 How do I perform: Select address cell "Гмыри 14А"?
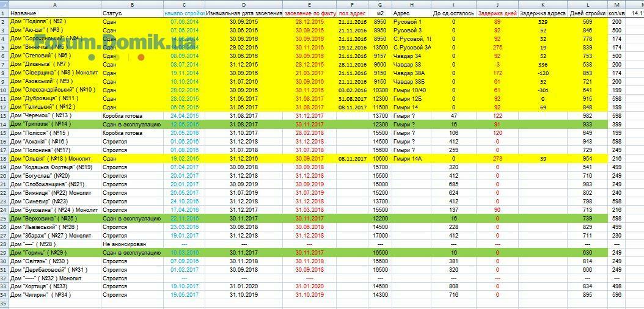[412, 158]
